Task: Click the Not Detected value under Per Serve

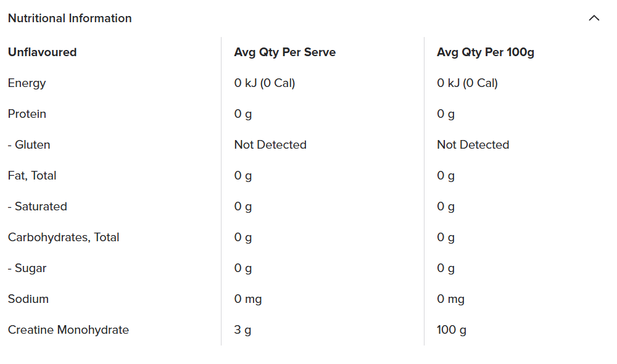Action: tap(270, 145)
